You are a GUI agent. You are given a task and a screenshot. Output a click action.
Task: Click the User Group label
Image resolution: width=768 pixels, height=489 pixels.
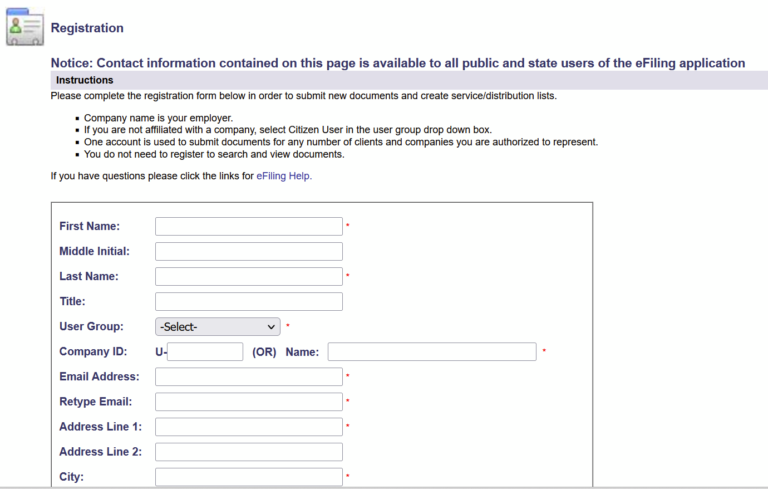[x=91, y=327]
